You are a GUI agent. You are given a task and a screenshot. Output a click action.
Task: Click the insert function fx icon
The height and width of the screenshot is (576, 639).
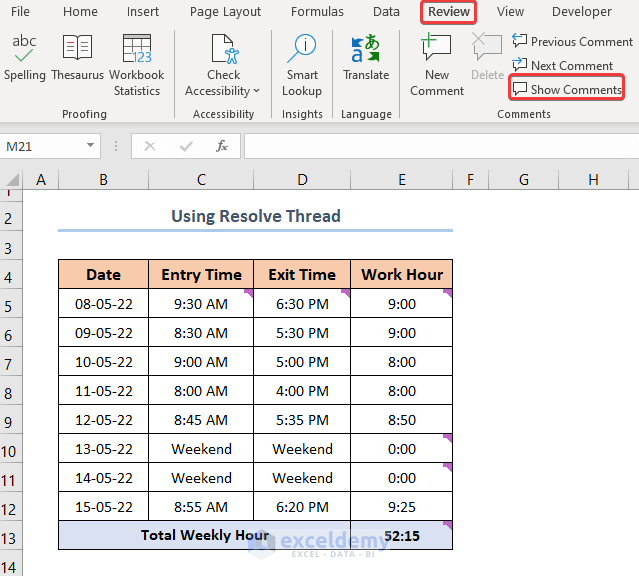point(222,146)
